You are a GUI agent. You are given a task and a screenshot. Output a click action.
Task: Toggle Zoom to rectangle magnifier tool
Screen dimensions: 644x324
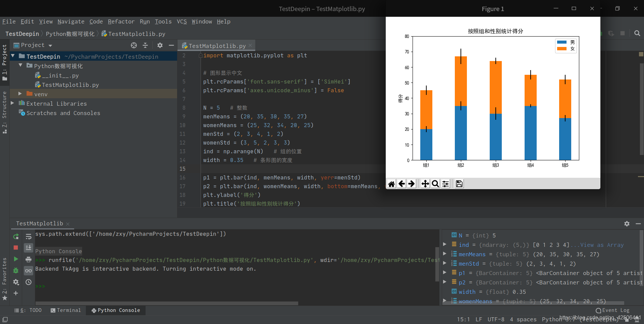point(435,184)
